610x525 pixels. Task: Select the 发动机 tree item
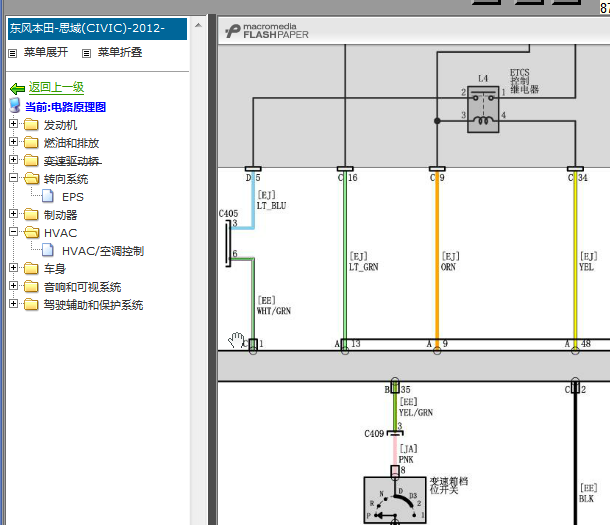tap(60, 125)
